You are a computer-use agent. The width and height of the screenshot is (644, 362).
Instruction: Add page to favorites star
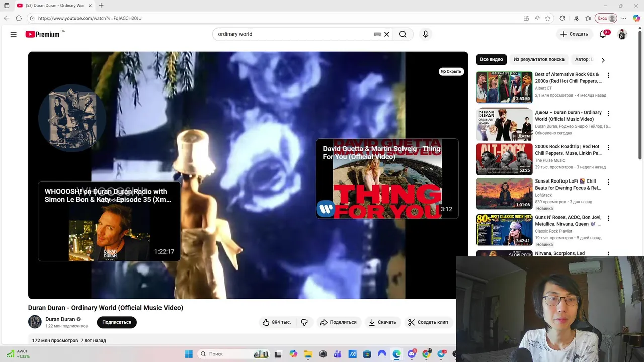click(548, 18)
